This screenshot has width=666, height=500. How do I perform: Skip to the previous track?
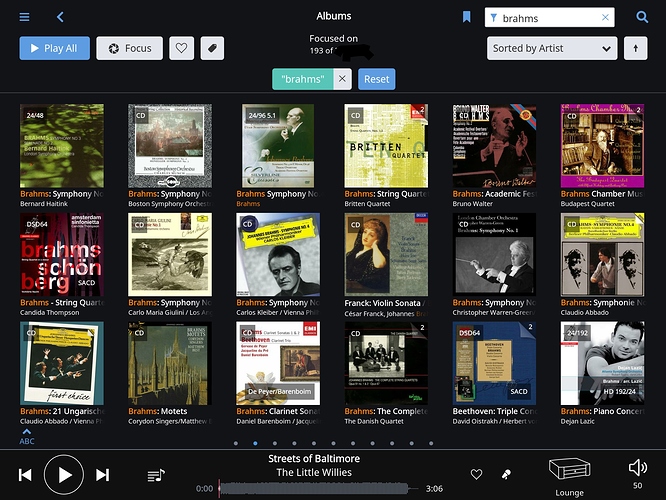25,475
